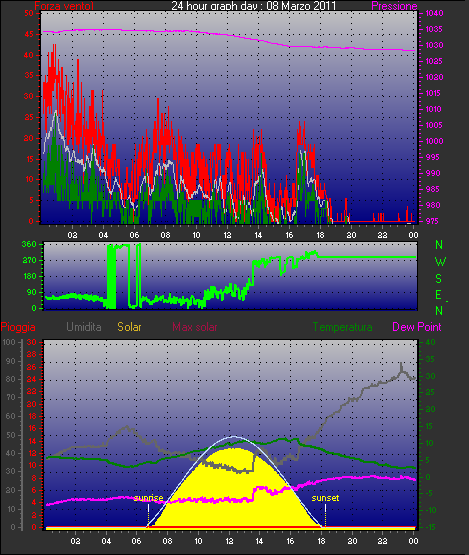
Task: Select the Max solar legend label
Action: click(x=195, y=327)
